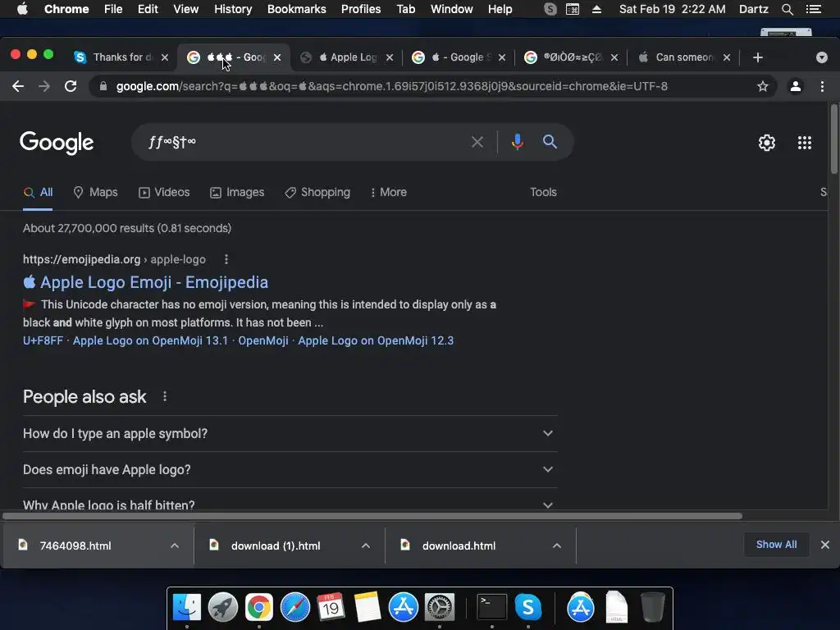Open 'Apple Logo on OpenMoji 12.3' link
Viewport: 840px width, 630px height.
tap(376, 340)
